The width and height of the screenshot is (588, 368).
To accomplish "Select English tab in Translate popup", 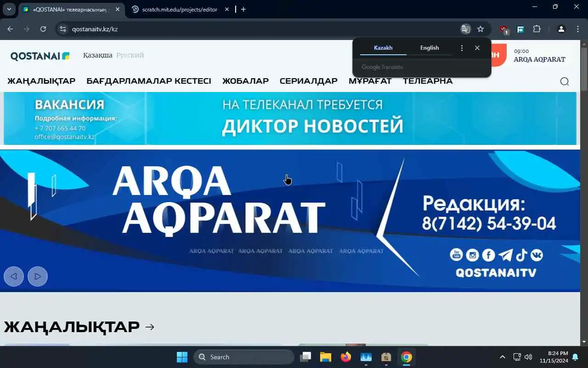I will coord(430,48).
